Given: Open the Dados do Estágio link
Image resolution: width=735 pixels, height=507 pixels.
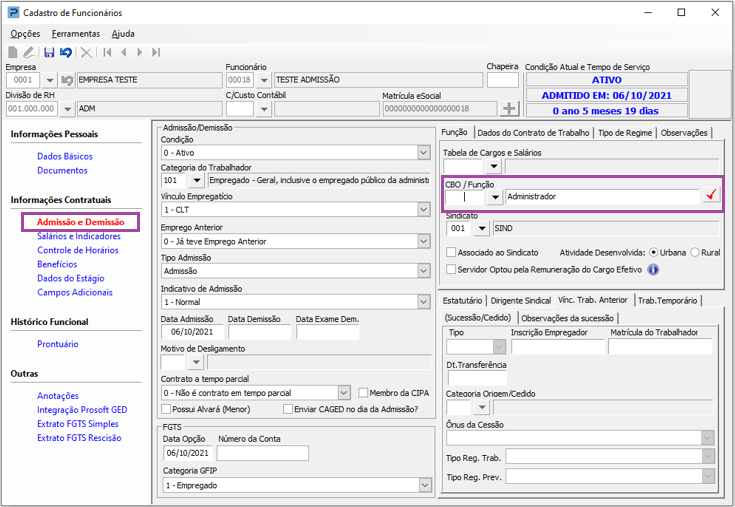Looking at the screenshot, I should tap(71, 278).
